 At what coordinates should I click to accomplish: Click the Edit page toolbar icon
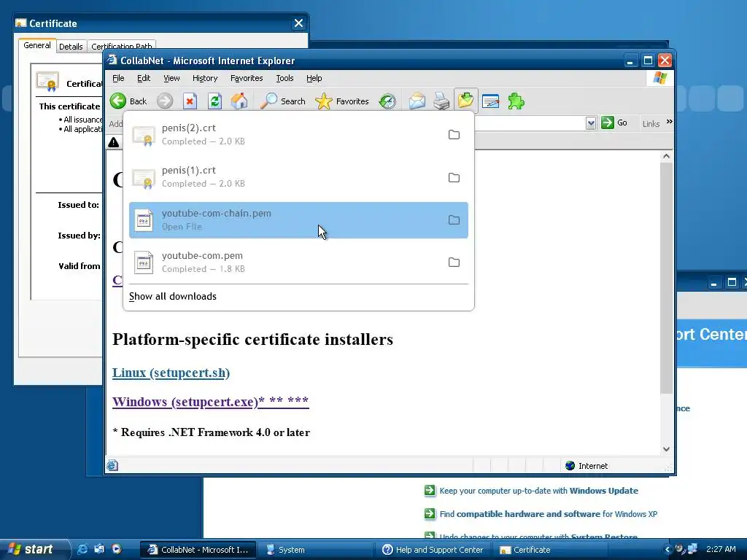[491, 101]
